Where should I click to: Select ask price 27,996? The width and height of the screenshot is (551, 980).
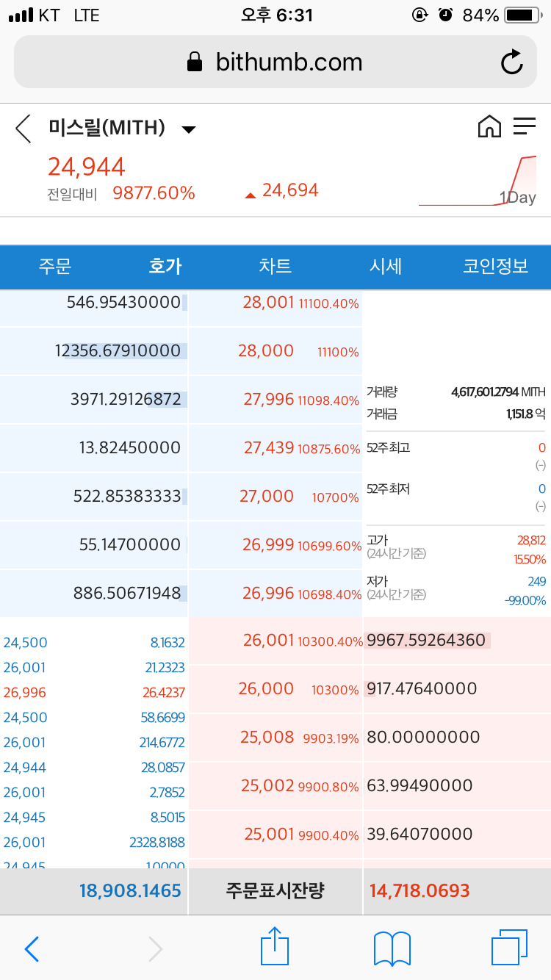click(x=269, y=400)
